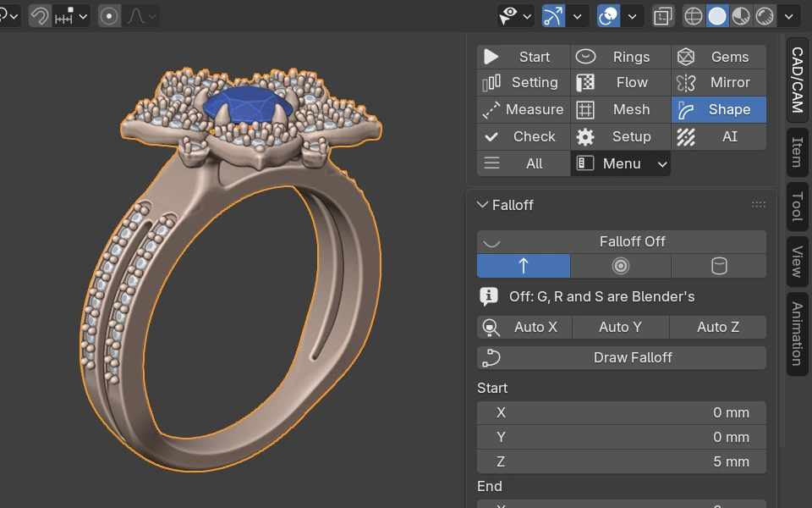Open the Setup gear category
The width and height of the screenshot is (812, 508).
click(620, 136)
